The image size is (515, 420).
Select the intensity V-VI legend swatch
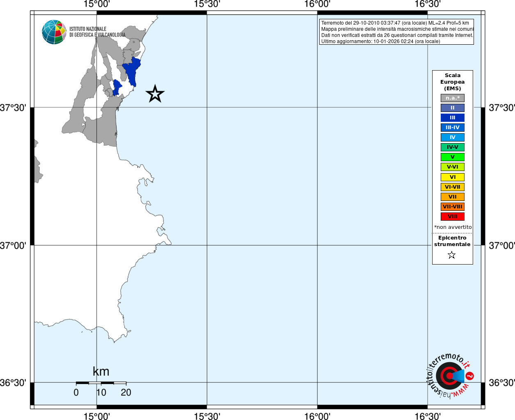coord(453,167)
